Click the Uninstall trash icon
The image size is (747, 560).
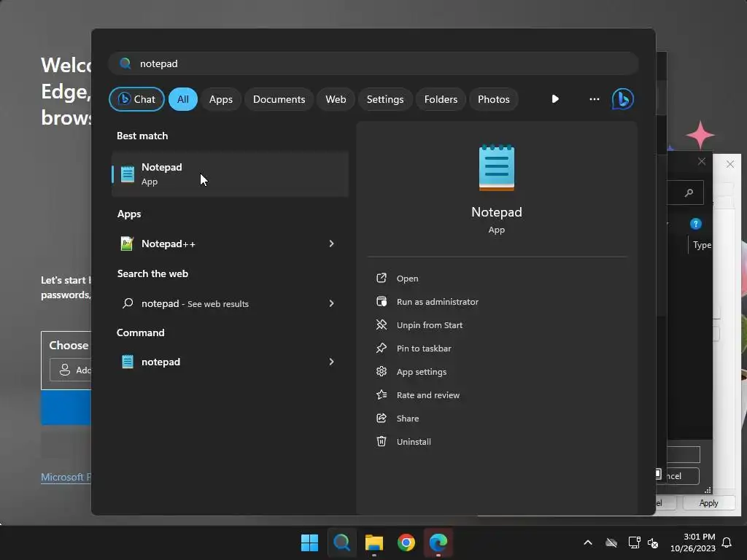[381, 441]
